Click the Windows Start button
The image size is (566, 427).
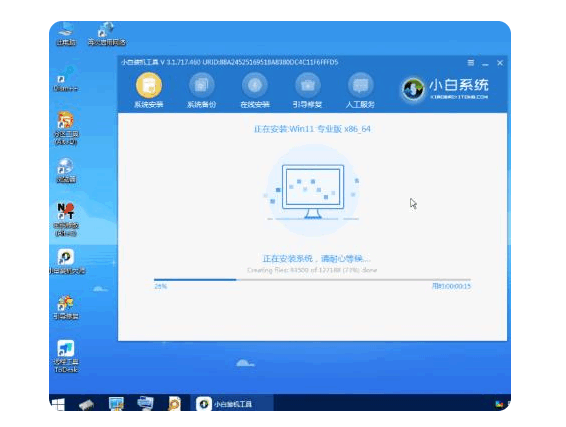[x=58, y=404]
